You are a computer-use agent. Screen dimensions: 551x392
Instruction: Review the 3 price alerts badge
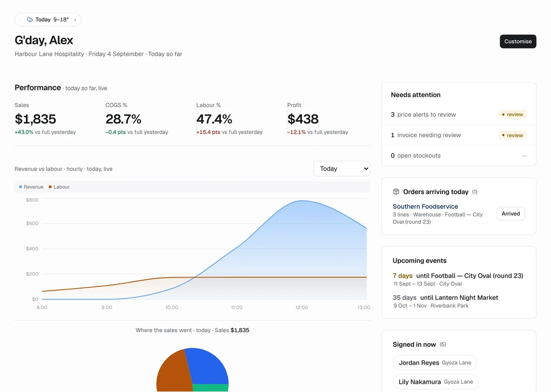tap(512, 114)
